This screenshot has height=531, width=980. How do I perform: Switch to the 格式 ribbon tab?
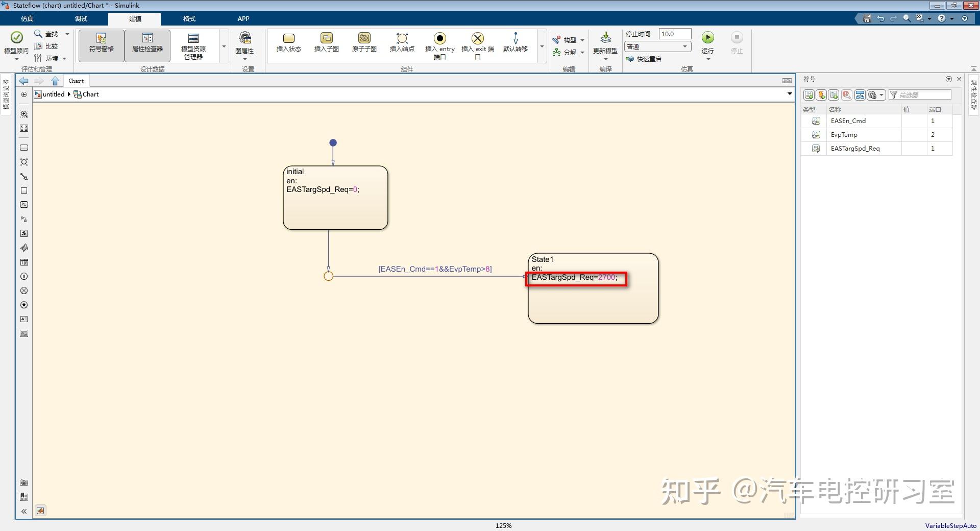[189, 19]
